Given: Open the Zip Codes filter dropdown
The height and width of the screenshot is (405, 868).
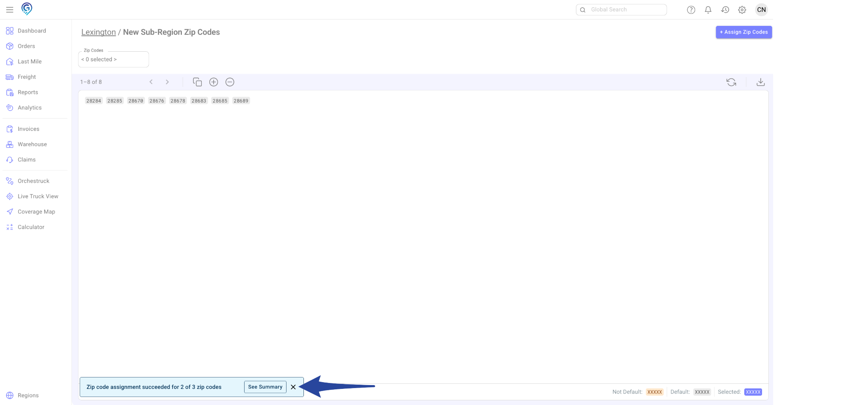Looking at the screenshot, I should tap(113, 60).
